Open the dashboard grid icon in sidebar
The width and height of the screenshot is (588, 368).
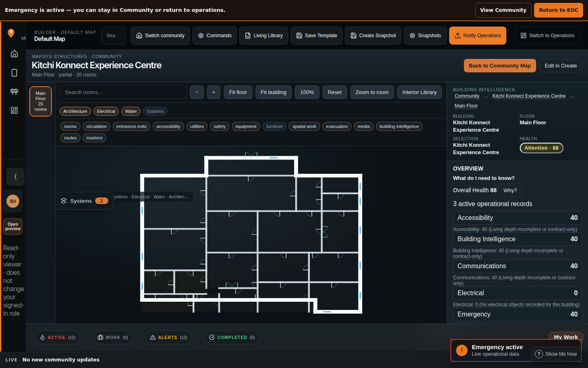[x=14, y=110]
